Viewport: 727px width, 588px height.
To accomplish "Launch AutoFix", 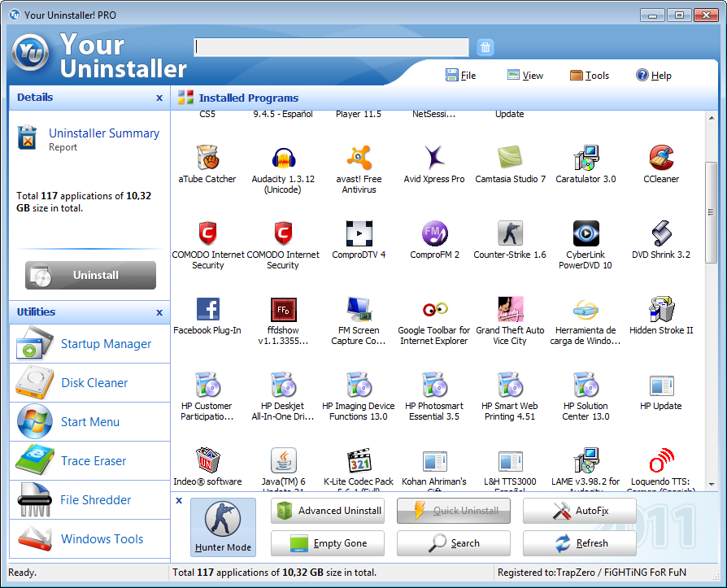I will tap(580, 511).
